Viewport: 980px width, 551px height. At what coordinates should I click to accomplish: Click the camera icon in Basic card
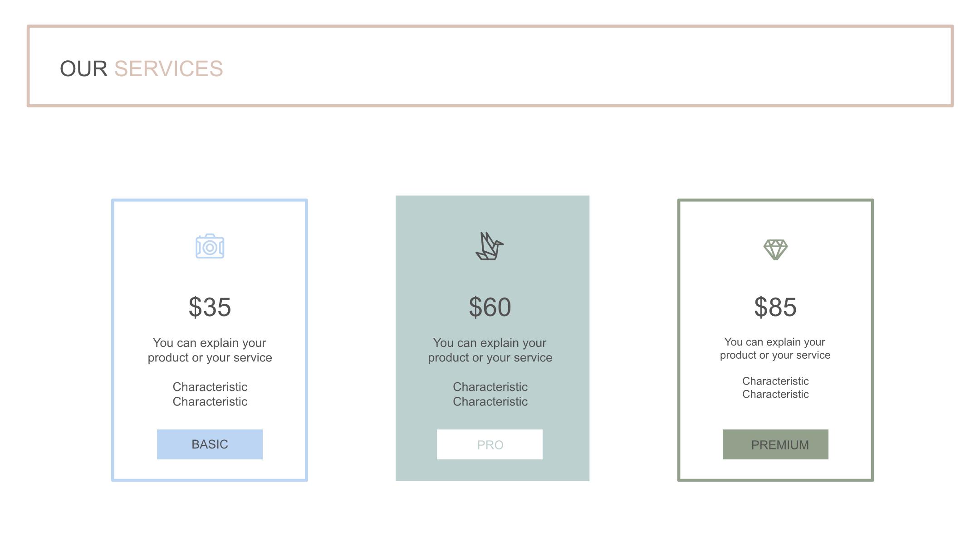click(210, 246)
